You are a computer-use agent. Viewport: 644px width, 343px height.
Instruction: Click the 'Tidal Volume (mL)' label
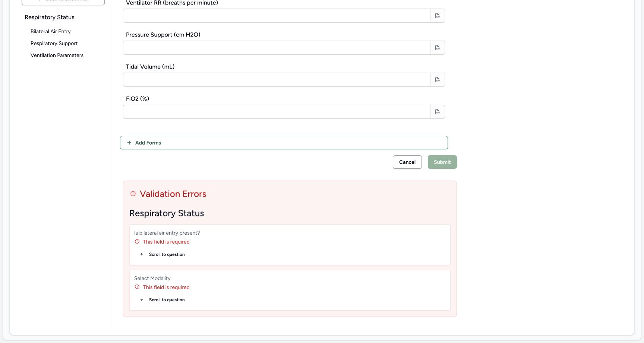150,67
